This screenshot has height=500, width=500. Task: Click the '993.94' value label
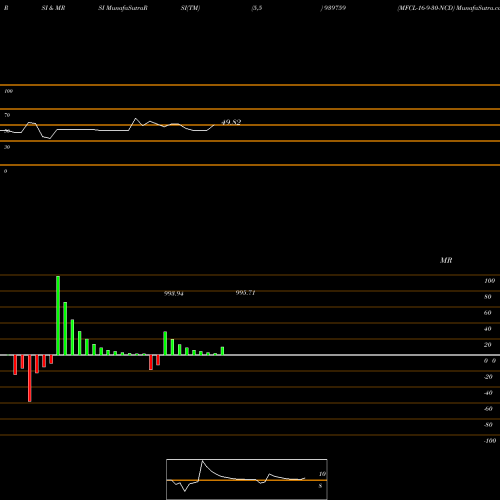pos(174,293)
